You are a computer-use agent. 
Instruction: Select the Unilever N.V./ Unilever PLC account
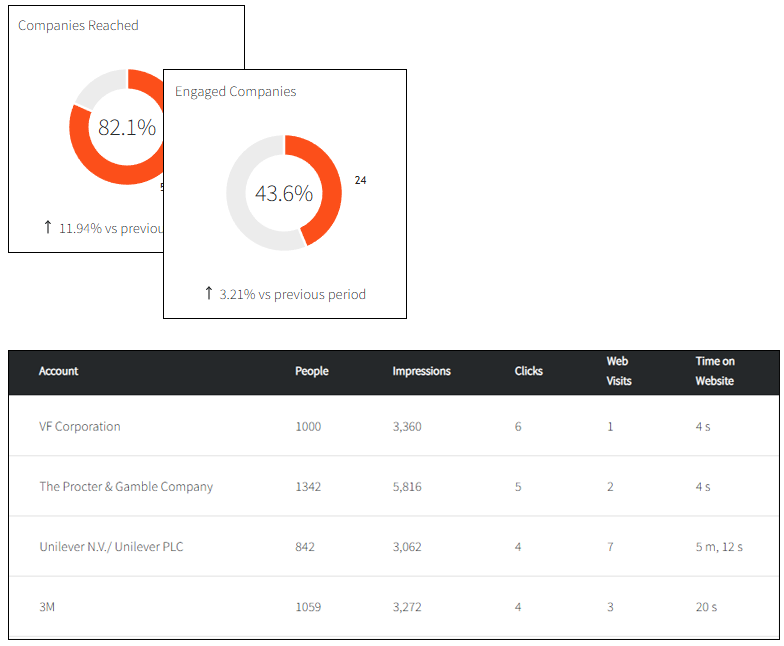[x=111, y=546]
